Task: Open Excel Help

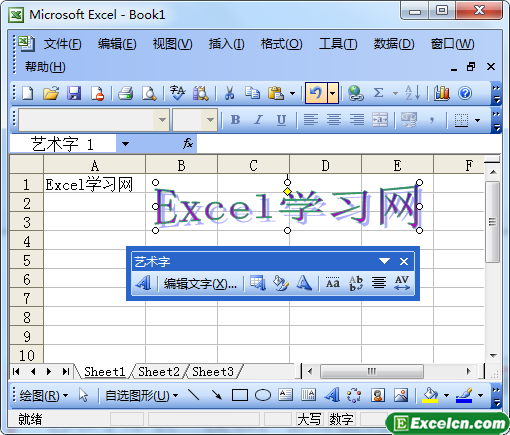Action: pyautogui.click(x=465, y=93)
